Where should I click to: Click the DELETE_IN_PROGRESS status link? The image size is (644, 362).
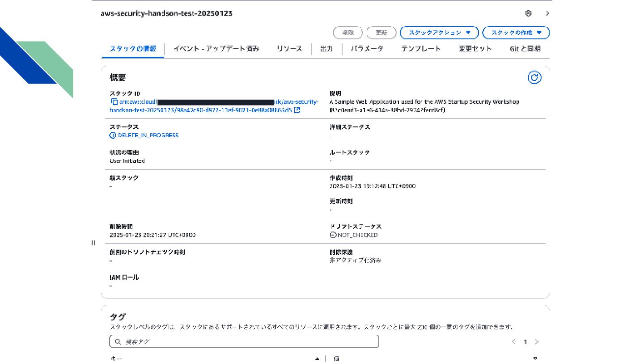point(148,135)
